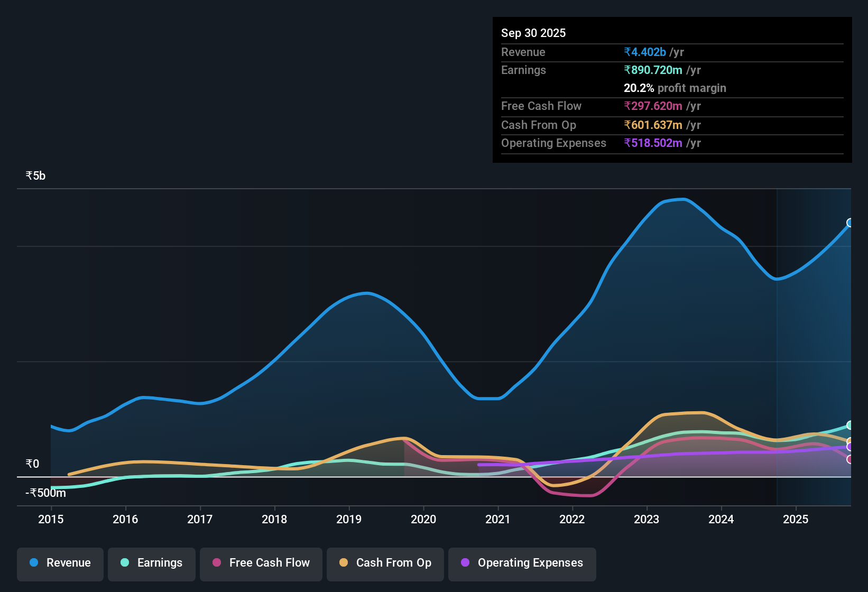Screen dimensions: 868x592
Task: Click the pink Free Cash Flow dot
Action: coord(216,563)
